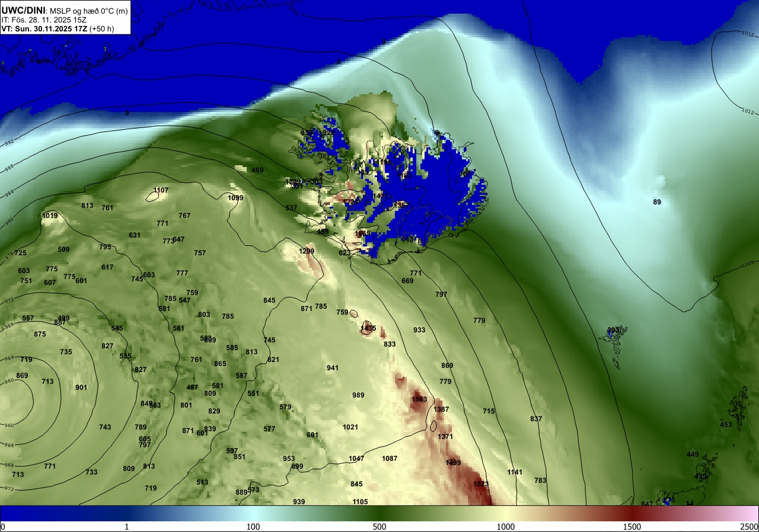Click the 453 value near the right edge
This screenshot has width=759, height=532.
726,425
